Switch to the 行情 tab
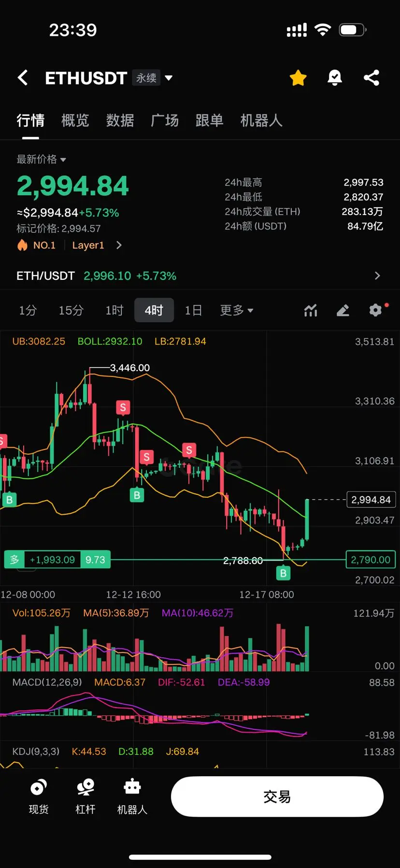400x868 pixels. coord(30,120)
